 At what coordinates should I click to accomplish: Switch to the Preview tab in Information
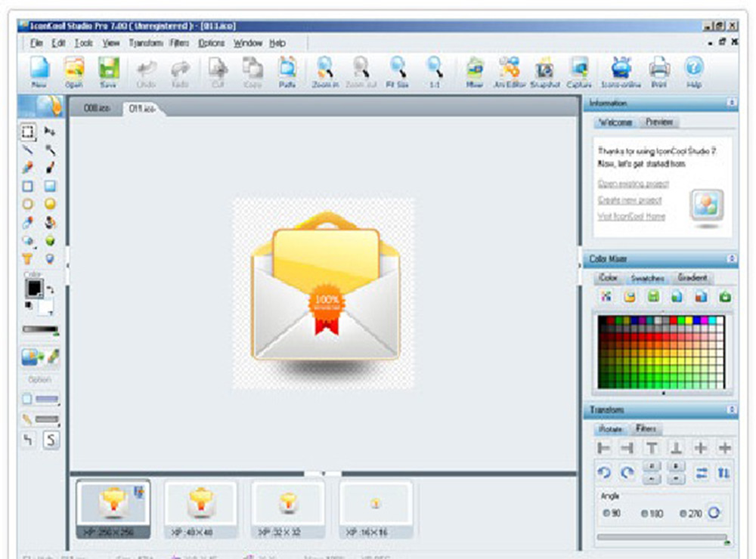[x=659, y=122]
